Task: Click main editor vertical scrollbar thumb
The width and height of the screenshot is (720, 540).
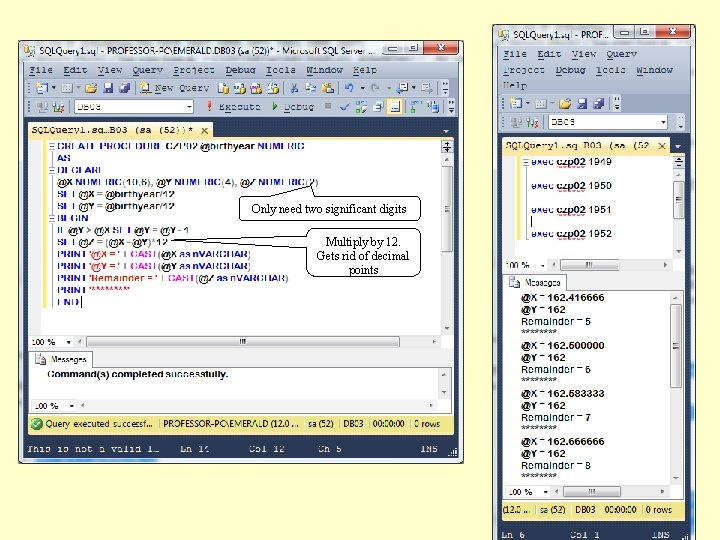Action: point(447,208)
